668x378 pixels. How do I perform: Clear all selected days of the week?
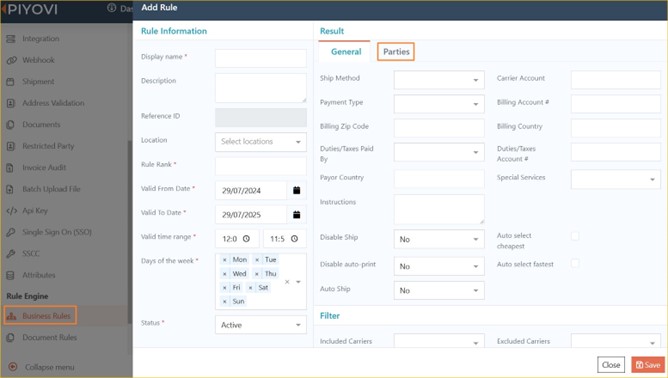pos(287,282)
